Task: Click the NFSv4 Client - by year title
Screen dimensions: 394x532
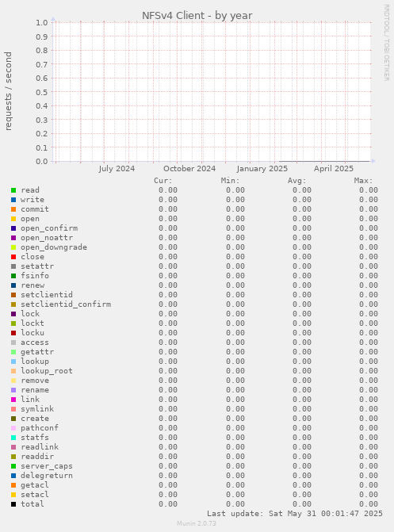Action: coord(197,16)
